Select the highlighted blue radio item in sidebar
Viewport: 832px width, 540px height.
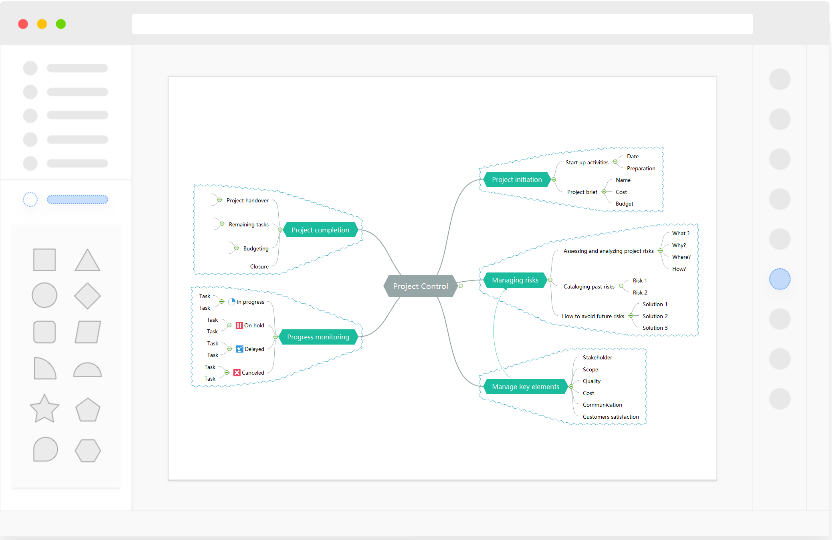tap(30, 199)
